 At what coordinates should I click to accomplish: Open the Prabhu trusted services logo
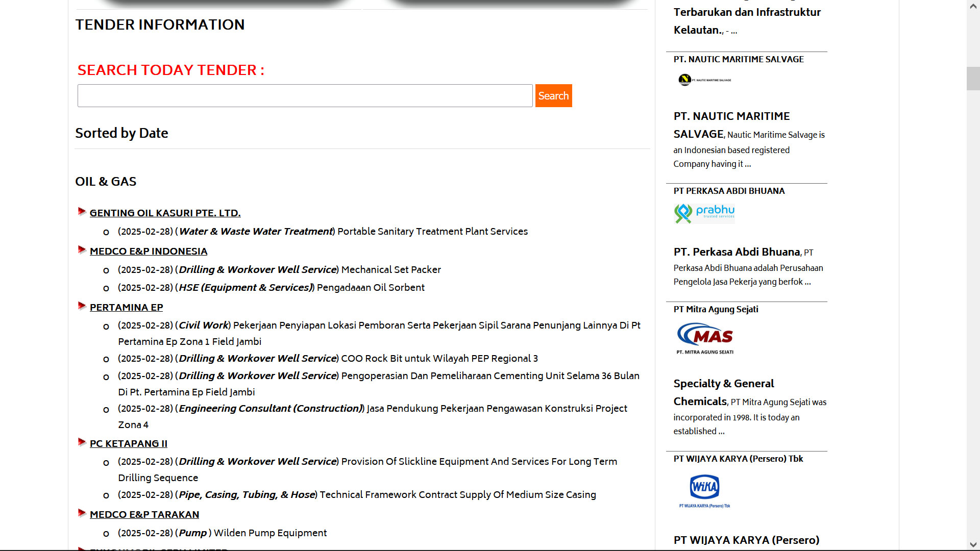point(704,213)
